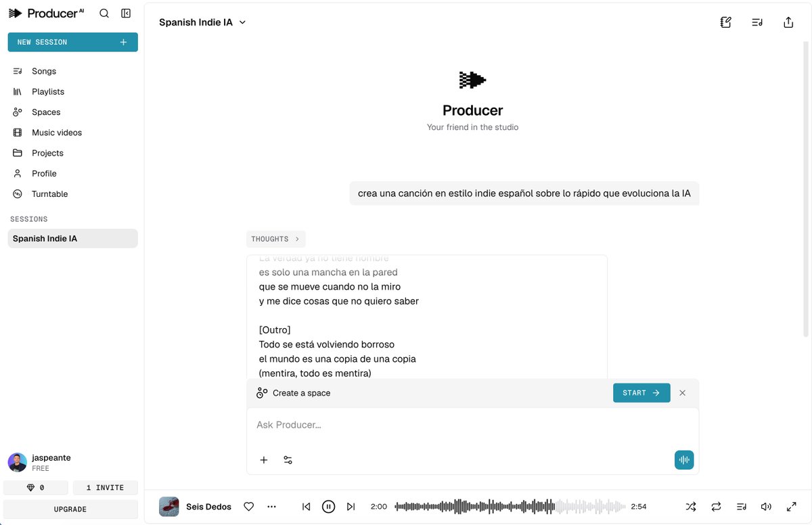Mute the volume

766,507
